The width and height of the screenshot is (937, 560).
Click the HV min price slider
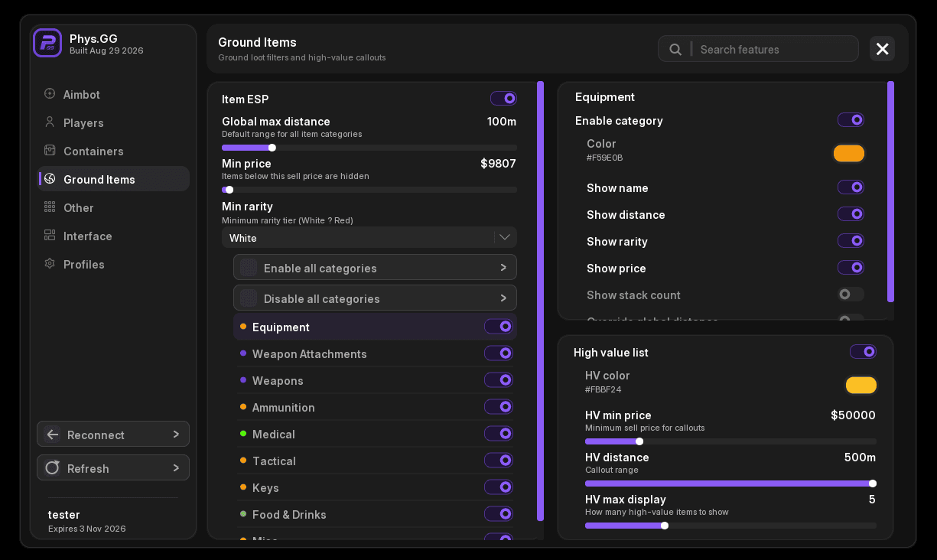tap(730, 441)
